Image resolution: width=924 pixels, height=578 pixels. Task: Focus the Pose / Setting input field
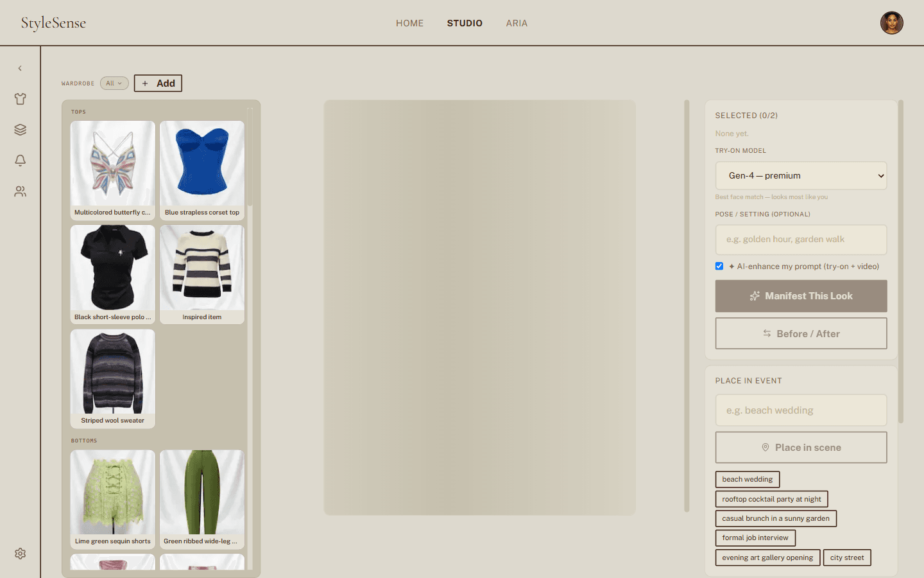[x=801, y=240]
